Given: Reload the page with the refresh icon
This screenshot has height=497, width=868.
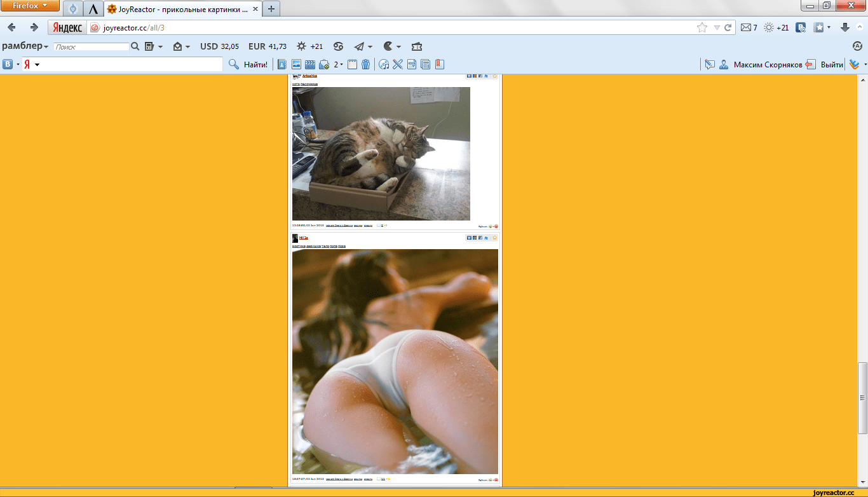Looking at the screenshot, I should 728,27.
